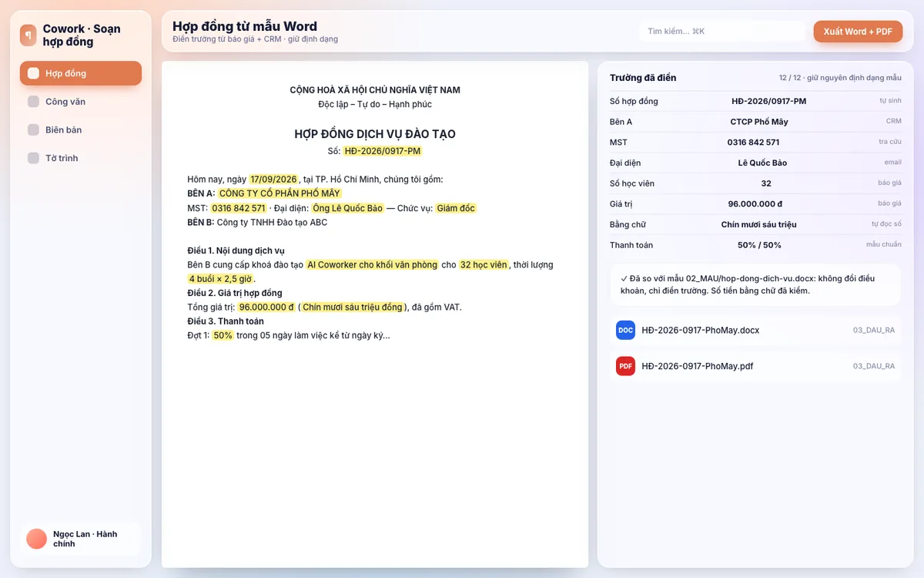Select Giá trị row in filled fields panel
924x578 pixels.
pyautogui.click(x=755, y=203)
